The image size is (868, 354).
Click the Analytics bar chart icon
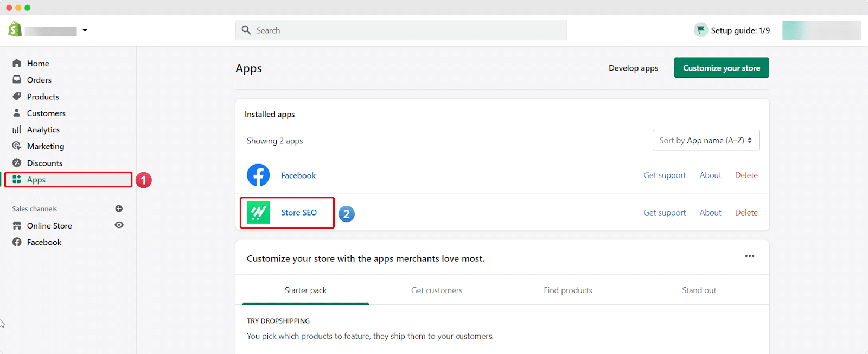[17, 129]
